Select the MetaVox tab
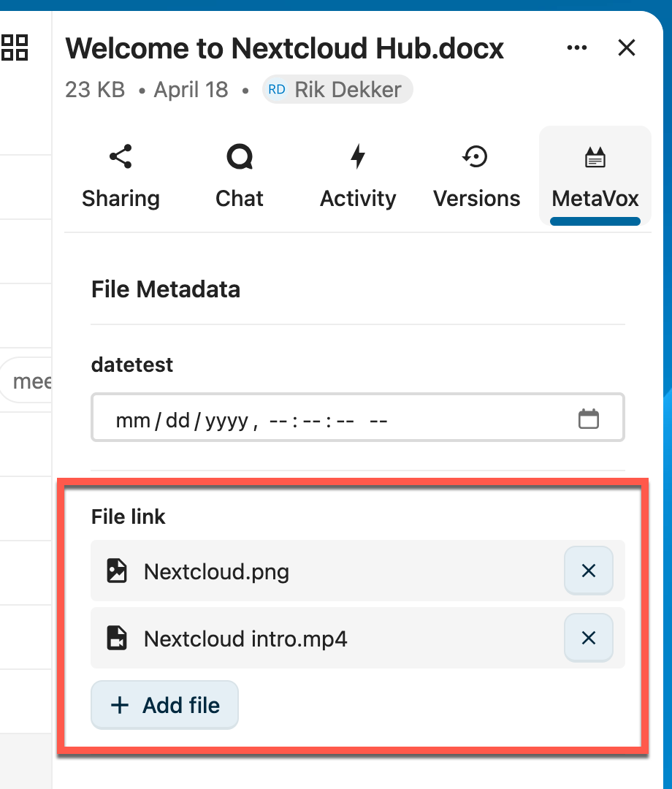This screenshot has width=672, height=789. tap(595, 175)
